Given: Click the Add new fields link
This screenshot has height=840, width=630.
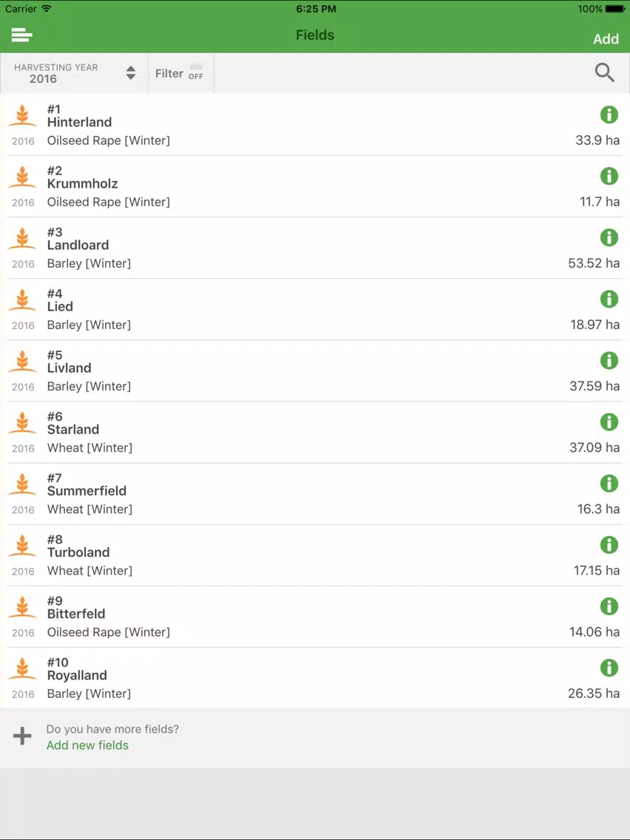Looking at the screenshot, I should click(x=87, y=745).
